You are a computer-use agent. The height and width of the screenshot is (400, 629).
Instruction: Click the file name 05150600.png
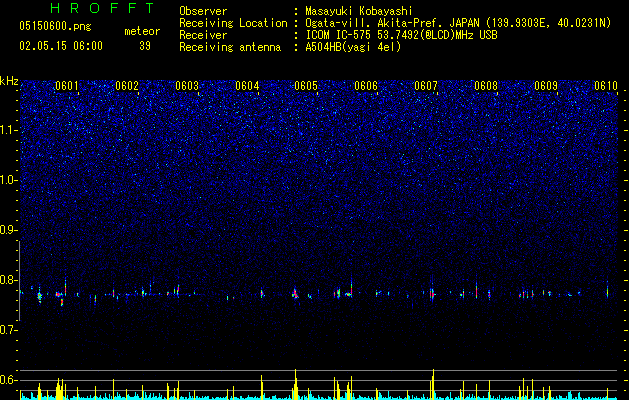coord(55,27)
